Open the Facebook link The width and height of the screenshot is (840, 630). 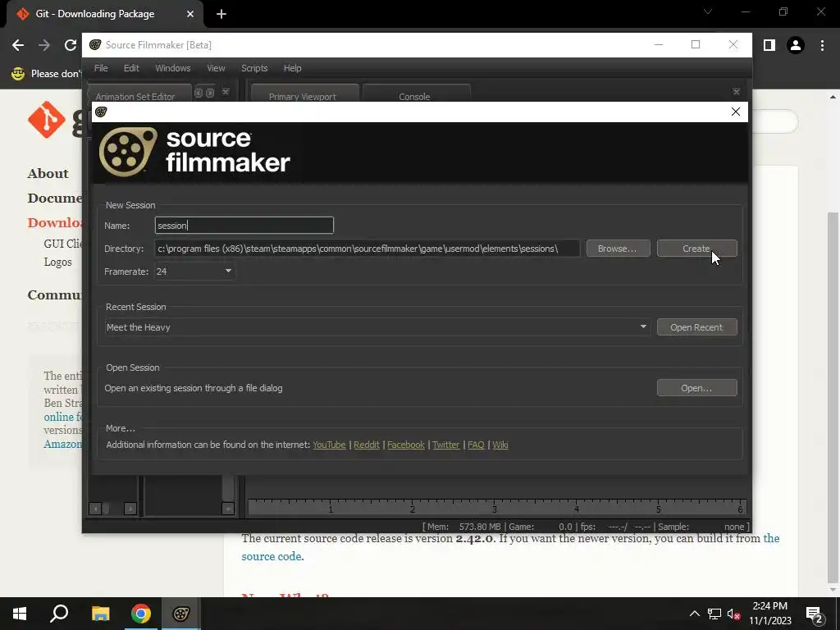tap(405, 445)
